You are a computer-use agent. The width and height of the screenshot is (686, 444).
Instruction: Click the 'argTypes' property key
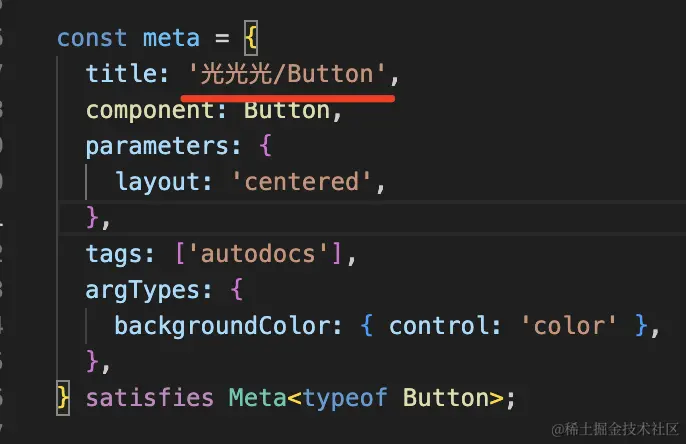143,290
